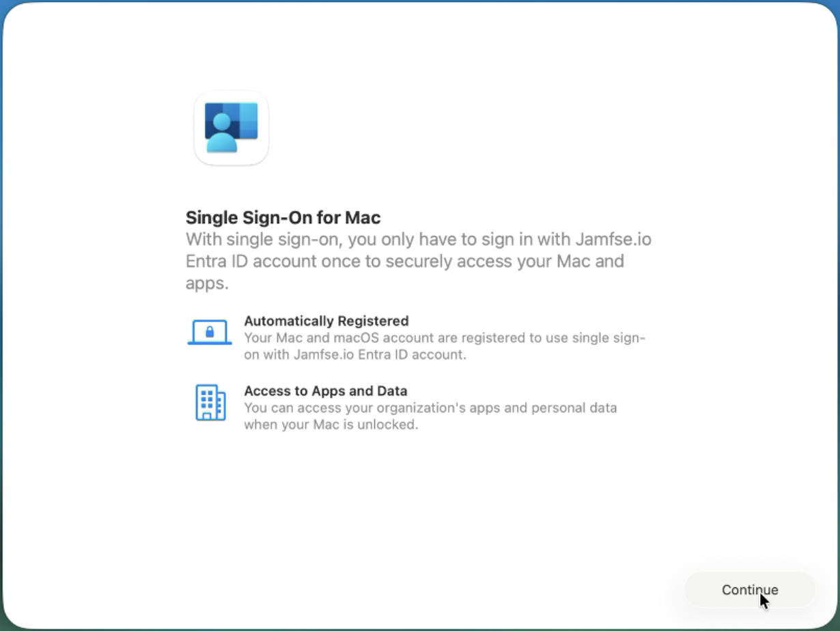The height and width of the screenshot is (631, 840).
Task: Click "on with Jamfse.io Entra ID account." line
Action: tap(354, 354)
